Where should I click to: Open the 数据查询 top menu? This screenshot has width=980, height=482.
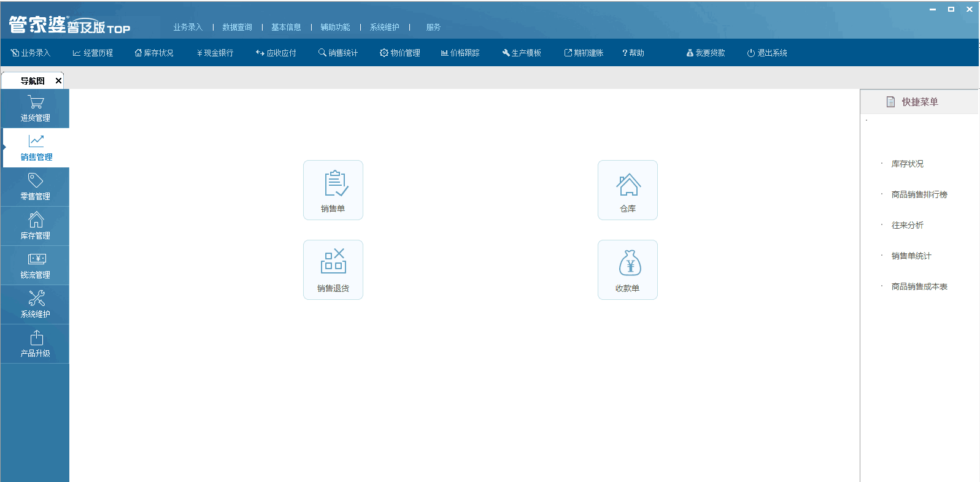point(237,27)
